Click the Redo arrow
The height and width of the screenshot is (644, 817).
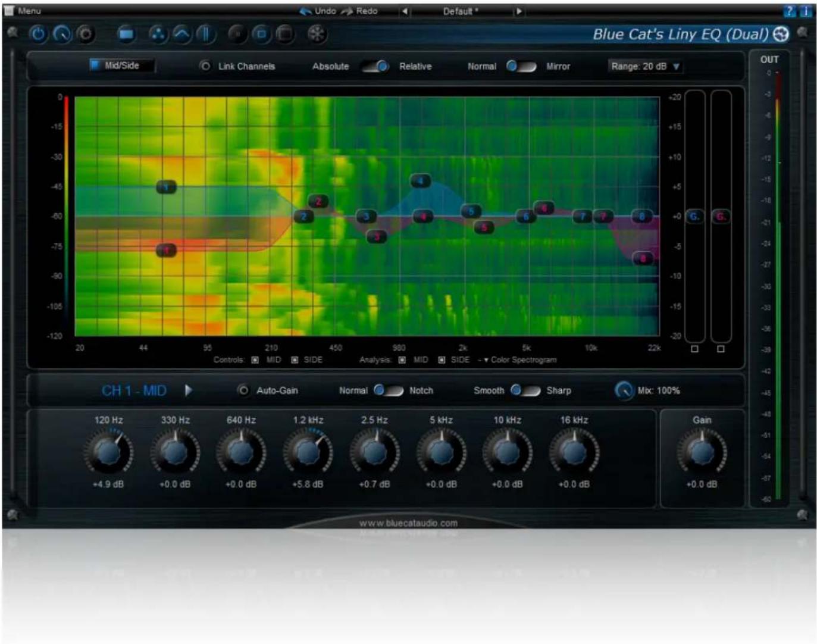point(348,11)
